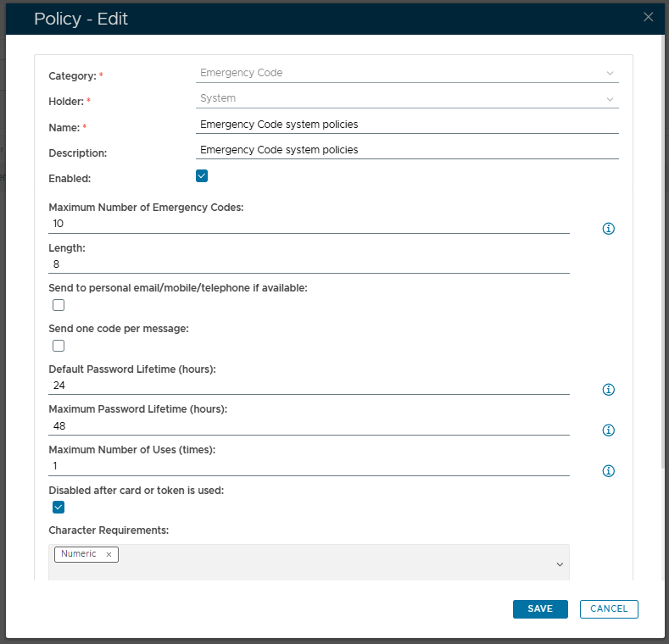Uncheck the Enabled checkbox
This screenshot has width=669, height=644.
tap(202, 176)
